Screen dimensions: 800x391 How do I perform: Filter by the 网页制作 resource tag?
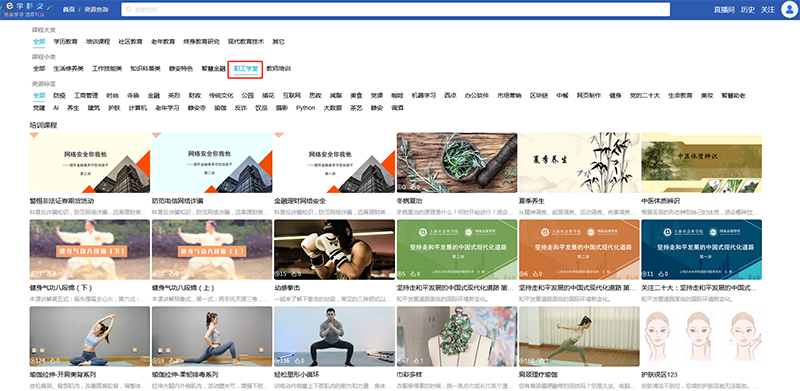[x=589, y=95]
